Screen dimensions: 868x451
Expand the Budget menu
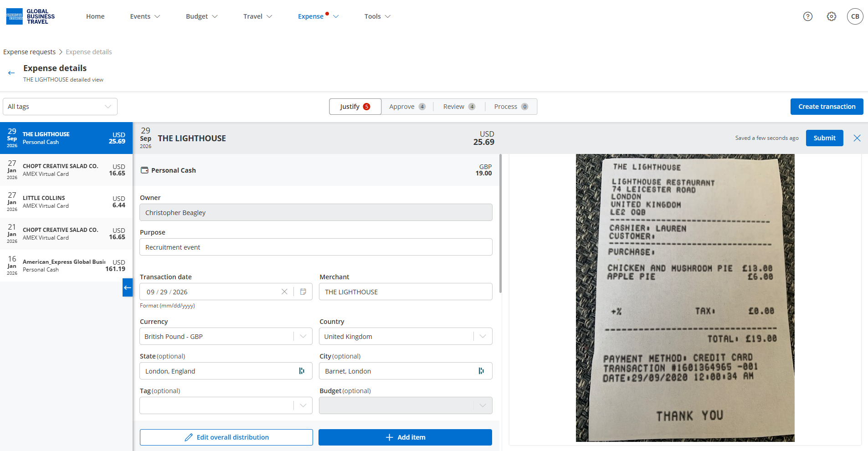coord(201,16)
